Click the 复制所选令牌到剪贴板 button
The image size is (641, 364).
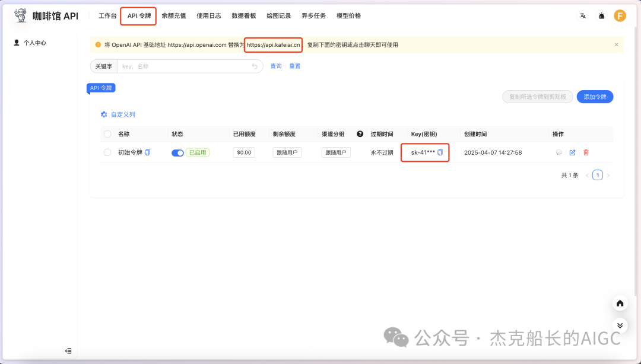click(x=538, y=97)
